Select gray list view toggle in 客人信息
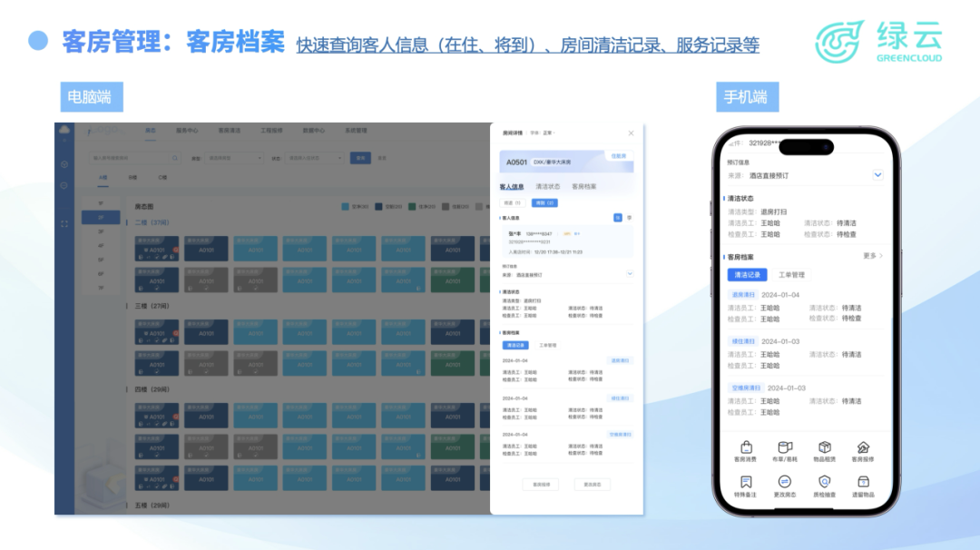This screenshot has height=550, width=980. point(630,218)
